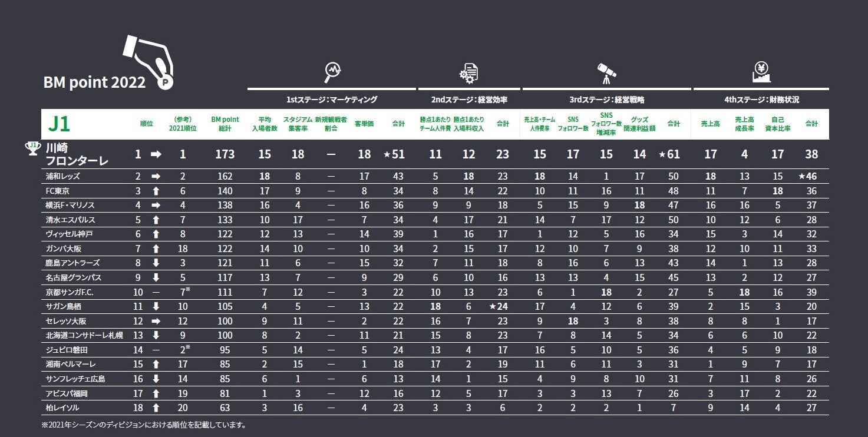Click the green J1 league label

click(x=60, y=124)
